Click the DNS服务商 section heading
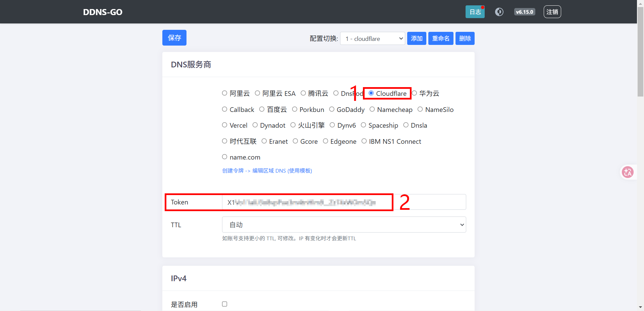644x311 pixels. tap(191, 64)
